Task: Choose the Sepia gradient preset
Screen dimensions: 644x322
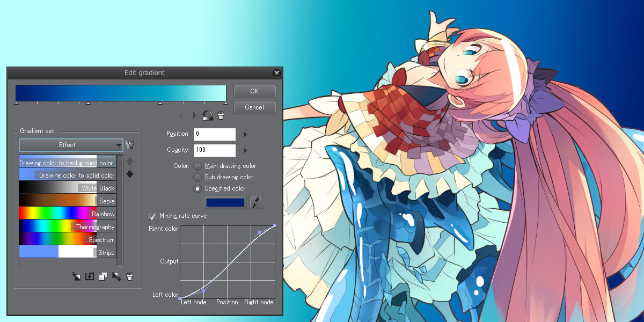Action: (x=67, y=201)
